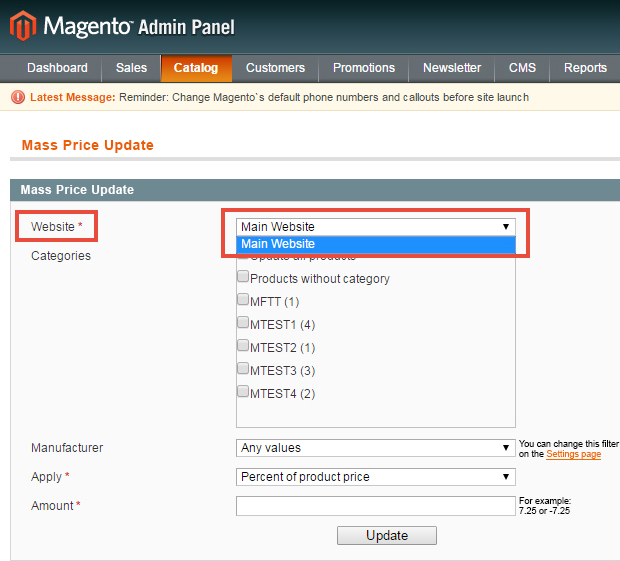Open the CMS menu
This screenshot has height=561, width=620.
point(522,68)
